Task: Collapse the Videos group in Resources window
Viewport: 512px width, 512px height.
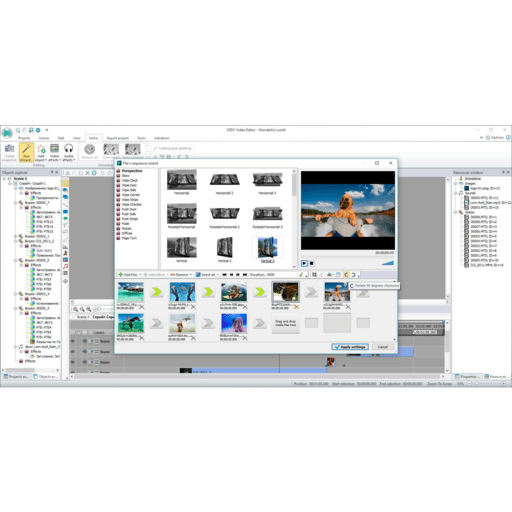Action: pyautogui.click(x=456, y=212)
